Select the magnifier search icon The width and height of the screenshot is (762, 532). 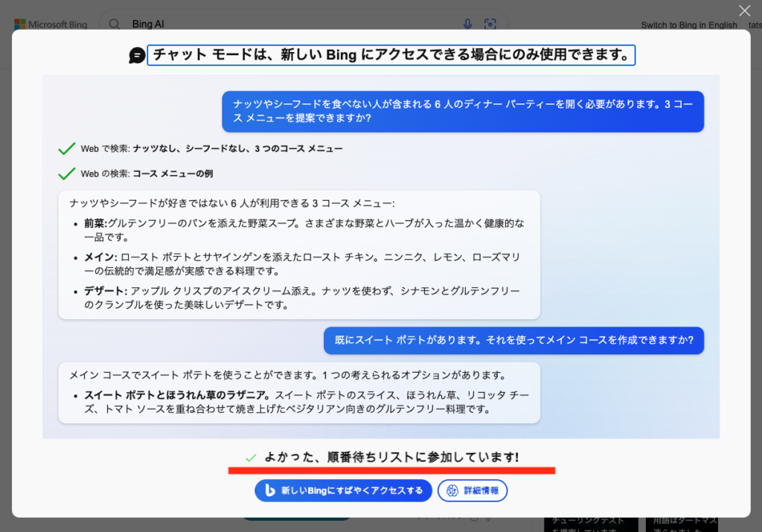pyautogui.click(x=114, y=23)
